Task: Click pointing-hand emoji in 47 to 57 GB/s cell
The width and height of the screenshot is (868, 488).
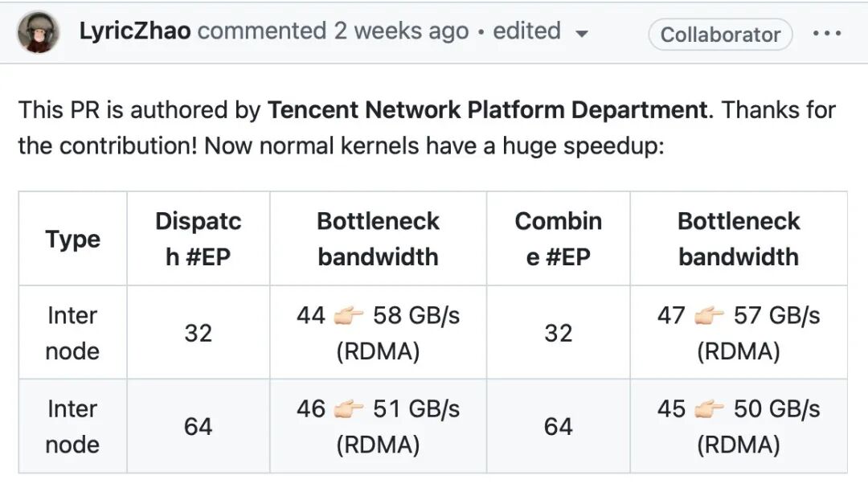Action: pos(710,315)
